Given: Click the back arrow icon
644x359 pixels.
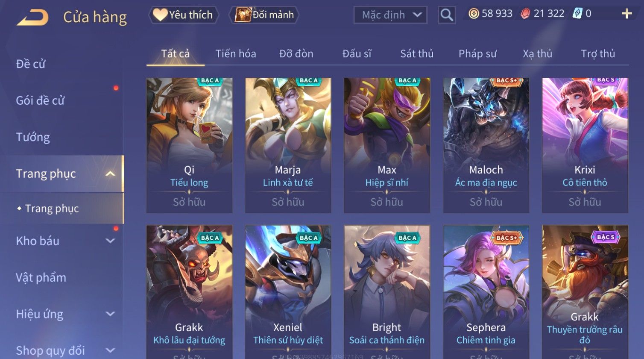Looking at the screenshot, I should point(32,17).
